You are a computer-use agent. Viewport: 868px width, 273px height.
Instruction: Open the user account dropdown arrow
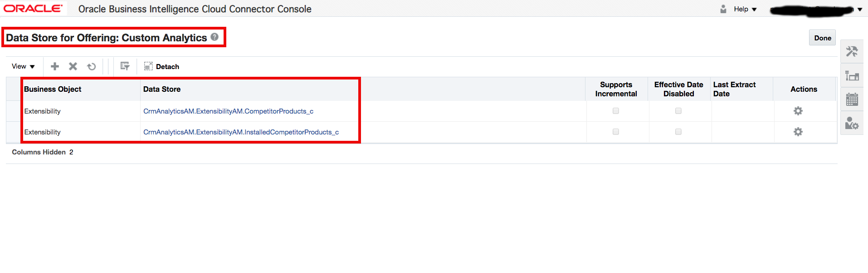[860, 10]
